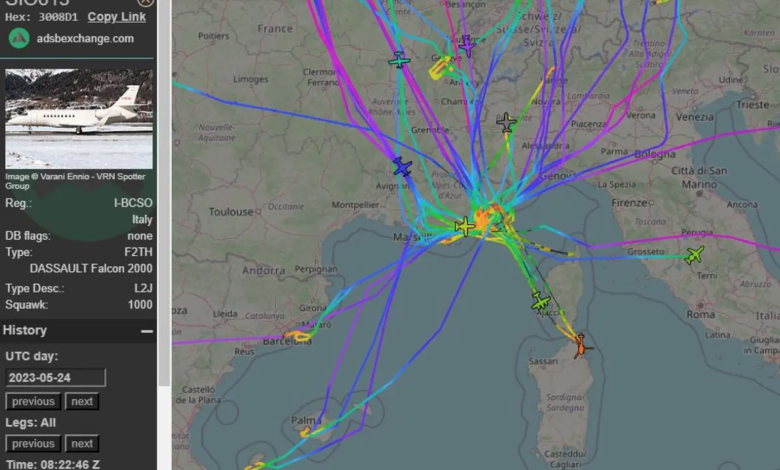This screenshot has width=780, height=470.
Task: Go to next UTC day
Action: [82, 401]
